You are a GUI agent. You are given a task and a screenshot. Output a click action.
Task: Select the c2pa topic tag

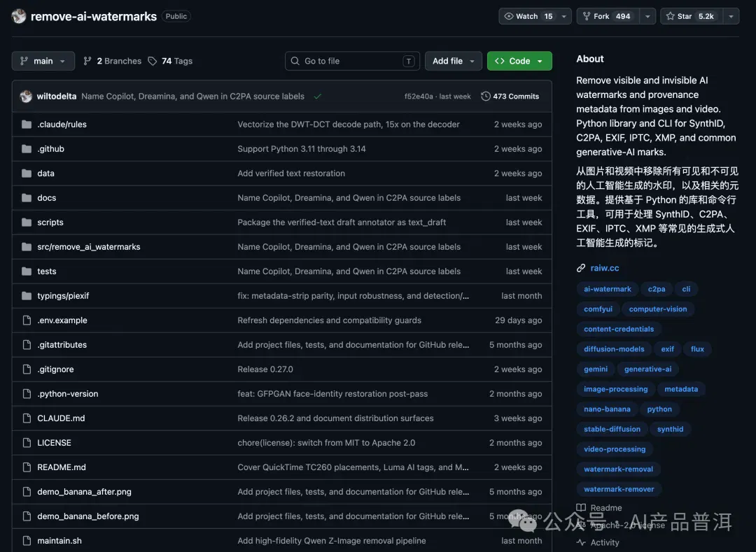[x=656, y=289]
